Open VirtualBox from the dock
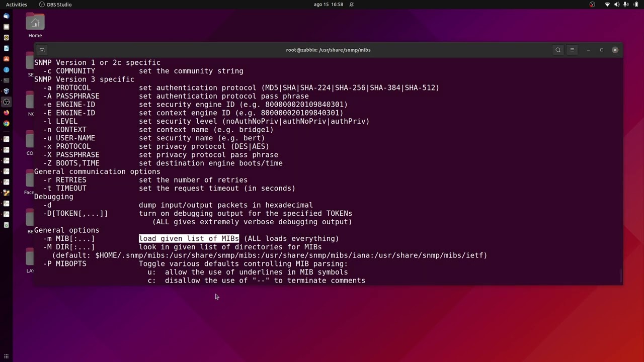644x362 pixels. (x=6, y=91)
